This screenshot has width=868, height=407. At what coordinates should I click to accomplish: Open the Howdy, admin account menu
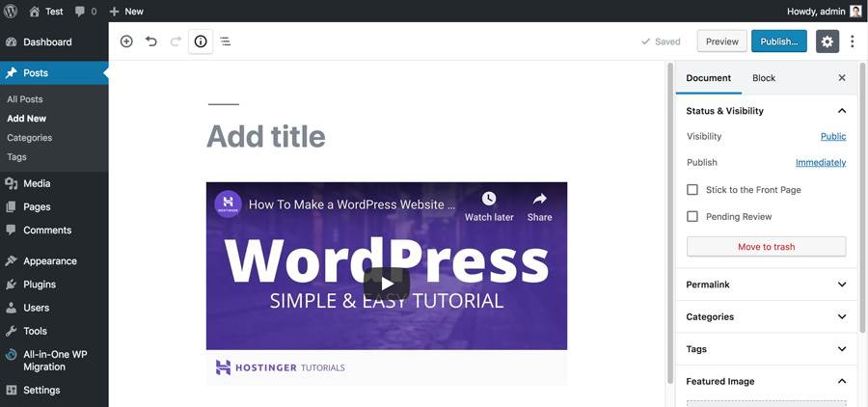(x=824, y=11)
